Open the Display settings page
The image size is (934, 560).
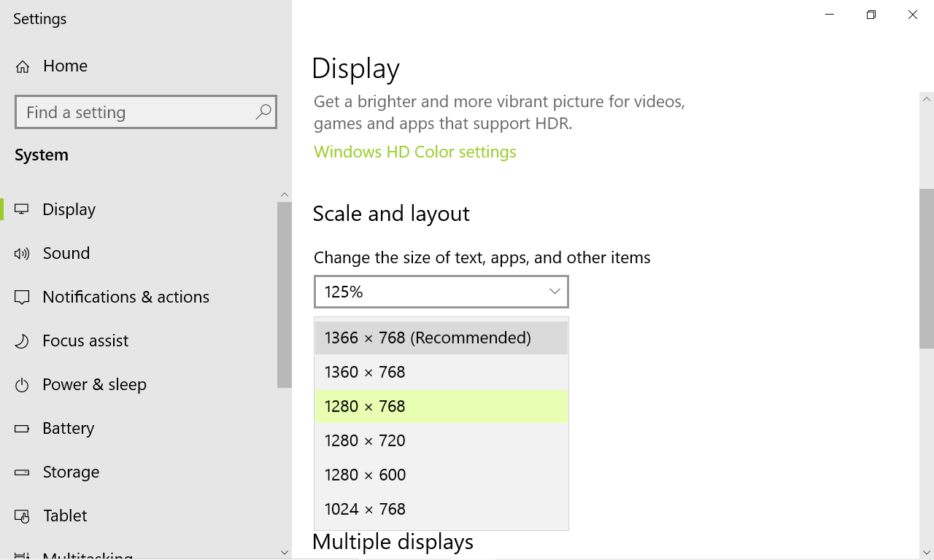tap(69, 209)
